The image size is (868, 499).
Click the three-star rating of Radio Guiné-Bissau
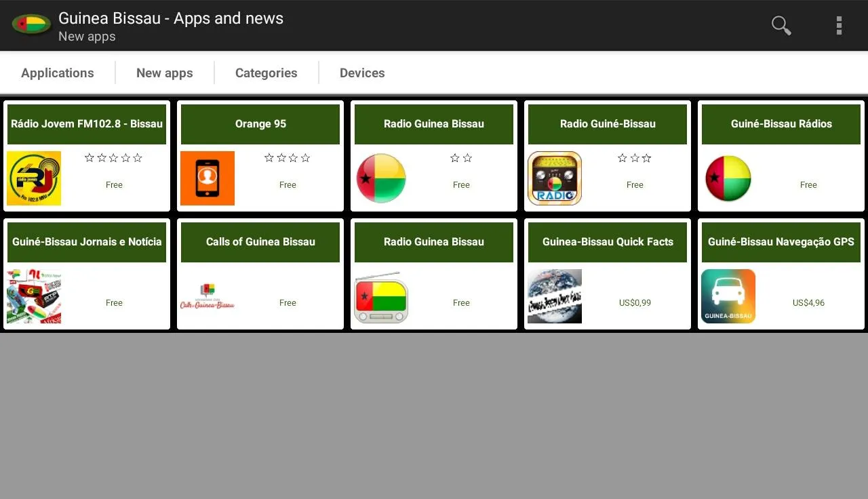click(635, 158)
